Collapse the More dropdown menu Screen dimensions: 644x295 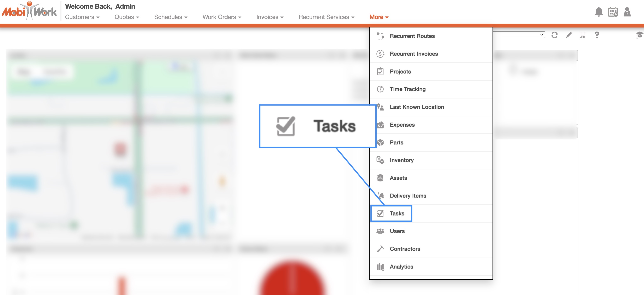pyautogui.click(x=379, y=17)
